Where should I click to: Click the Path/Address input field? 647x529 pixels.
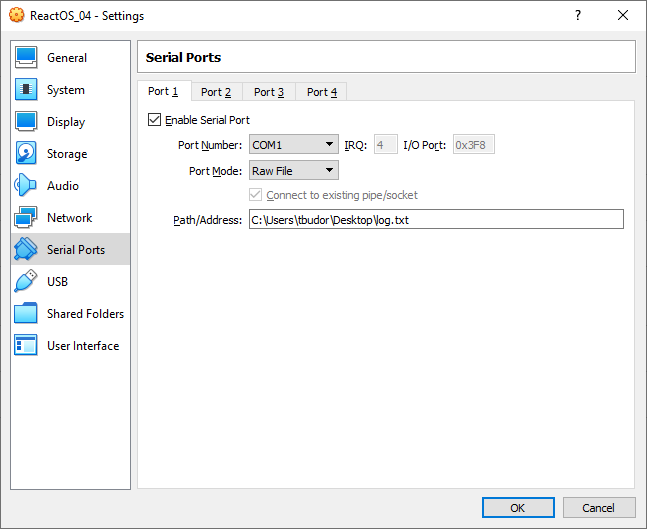[x=436, y=219]
